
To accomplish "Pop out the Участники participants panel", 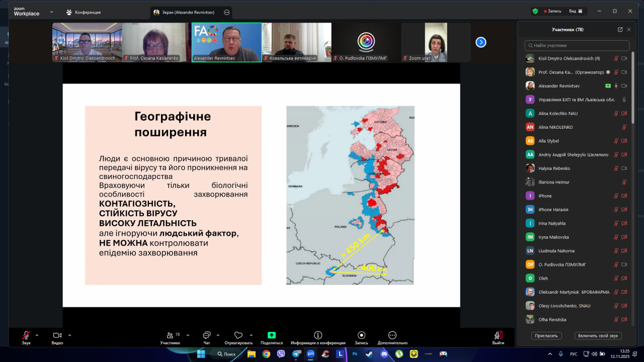I will (x=620, y=30).
